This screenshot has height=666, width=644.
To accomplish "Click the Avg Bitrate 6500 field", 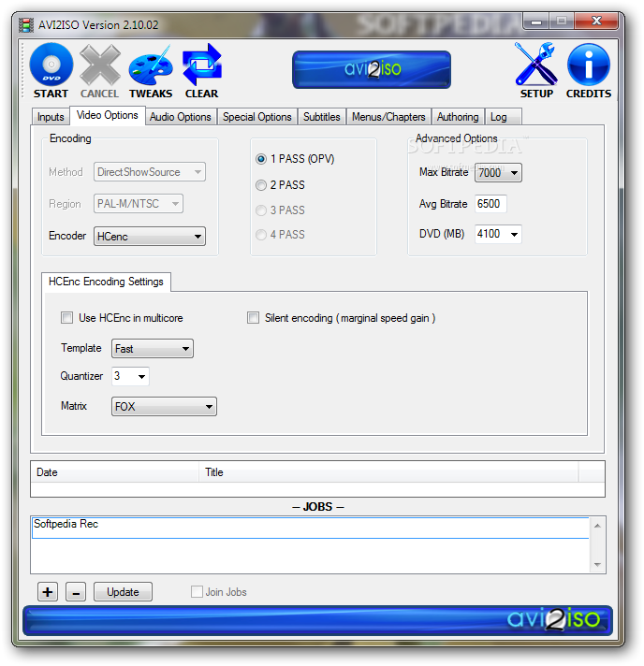I will (490, 204).
